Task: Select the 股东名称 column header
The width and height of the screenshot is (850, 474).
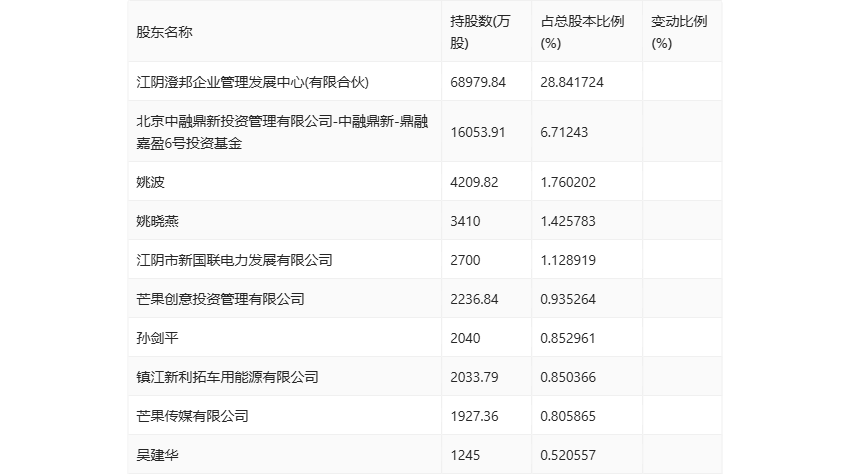Action: pyautogui.click(x=164, y=32)
